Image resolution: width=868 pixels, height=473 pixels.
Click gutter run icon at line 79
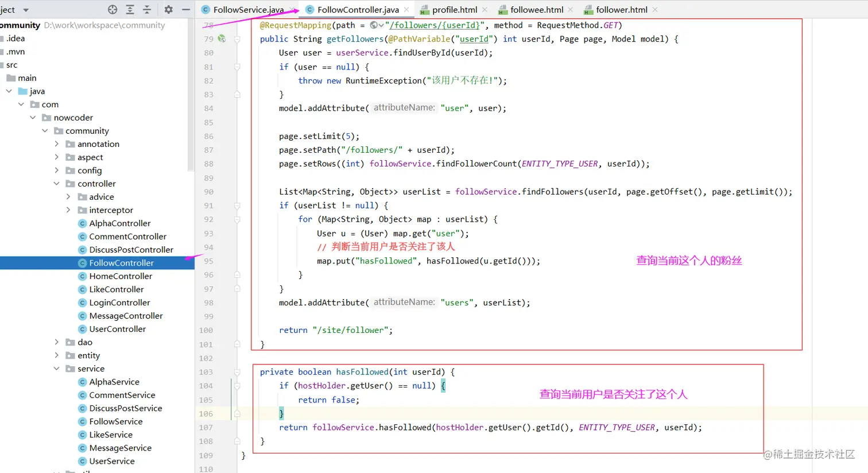222,38
